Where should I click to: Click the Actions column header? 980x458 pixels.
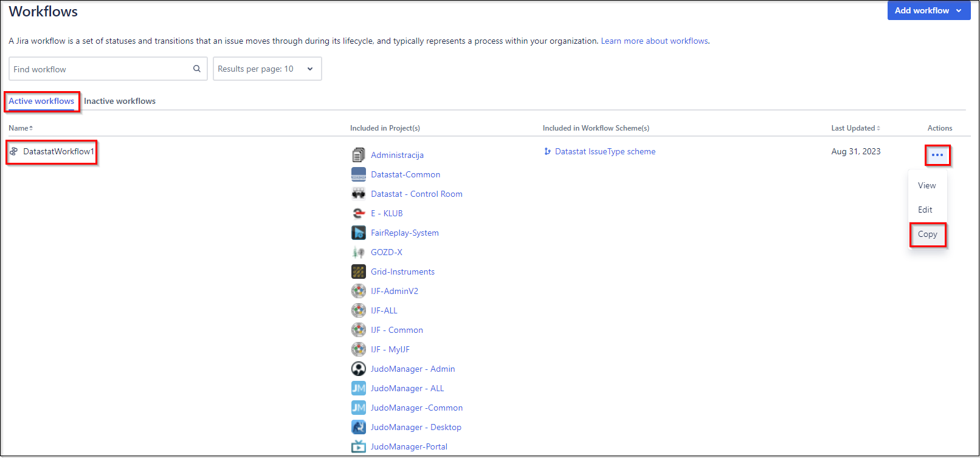tap(940, 128)
